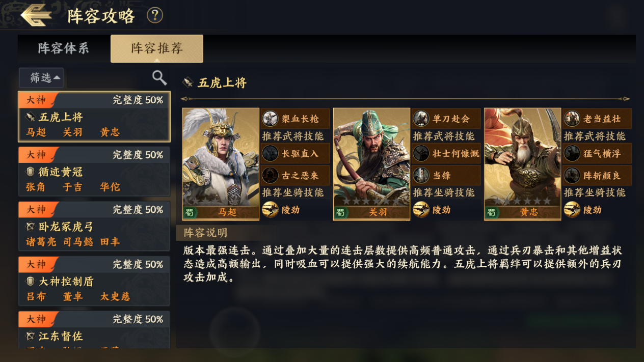Click the 马超 hero portrait
The width and height of the screenshot is (644, 362).
tap(221, 164)
